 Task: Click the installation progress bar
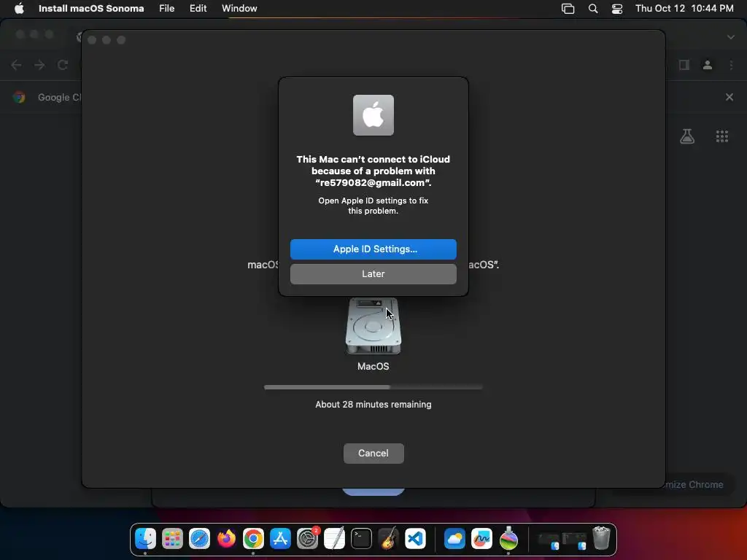[373, 387]
